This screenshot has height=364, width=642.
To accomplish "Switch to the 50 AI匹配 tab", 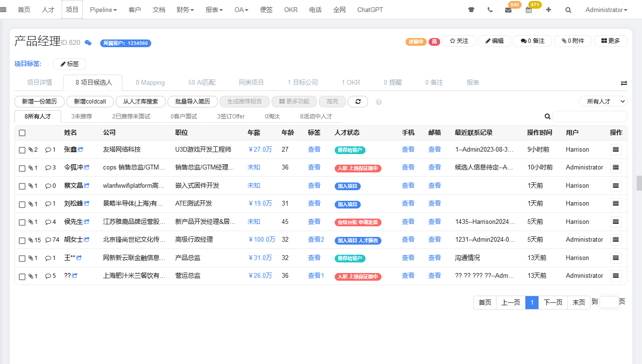I will click(202, 82).
